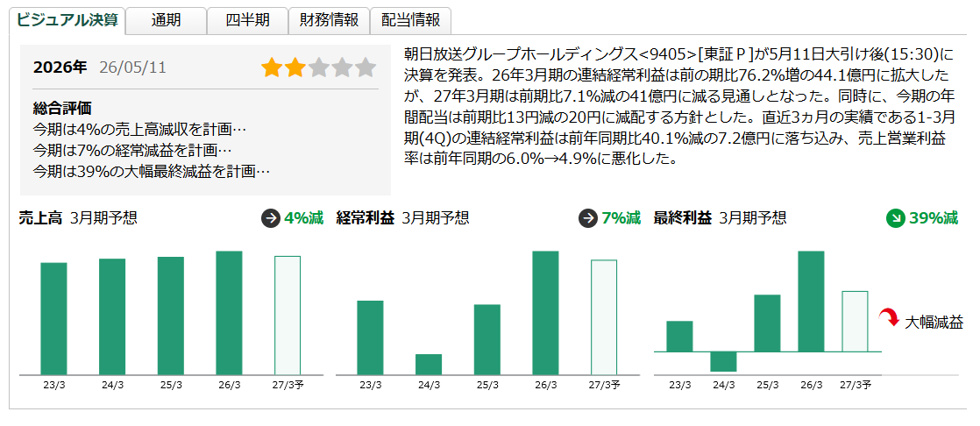Screen dimensions: 980x426
Task: Click the first gold star rating
Action: point(272,67)
